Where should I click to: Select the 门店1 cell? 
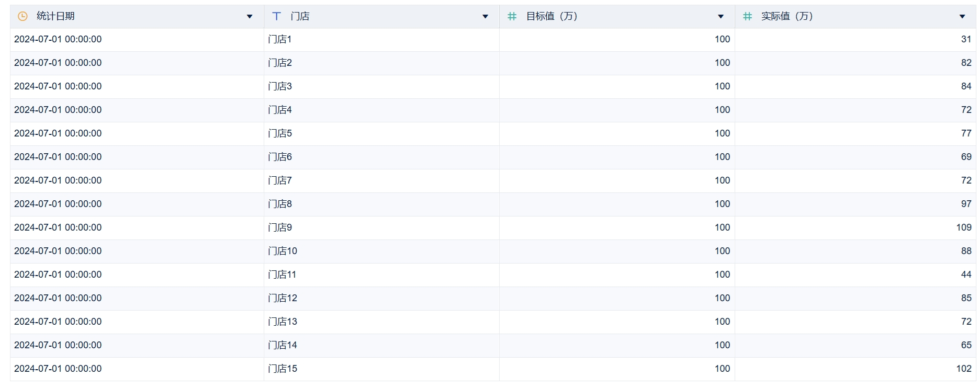tap(381, 39)
